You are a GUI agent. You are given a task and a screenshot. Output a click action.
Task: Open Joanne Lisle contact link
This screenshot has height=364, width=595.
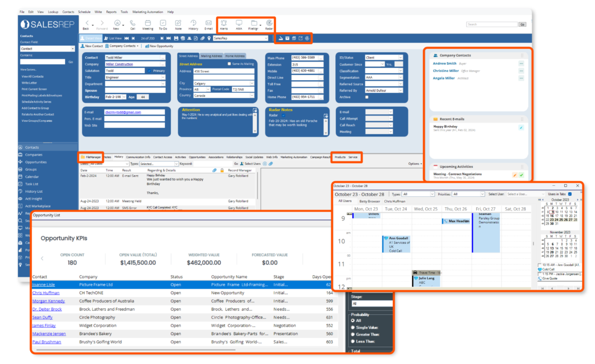click(44, 284)
